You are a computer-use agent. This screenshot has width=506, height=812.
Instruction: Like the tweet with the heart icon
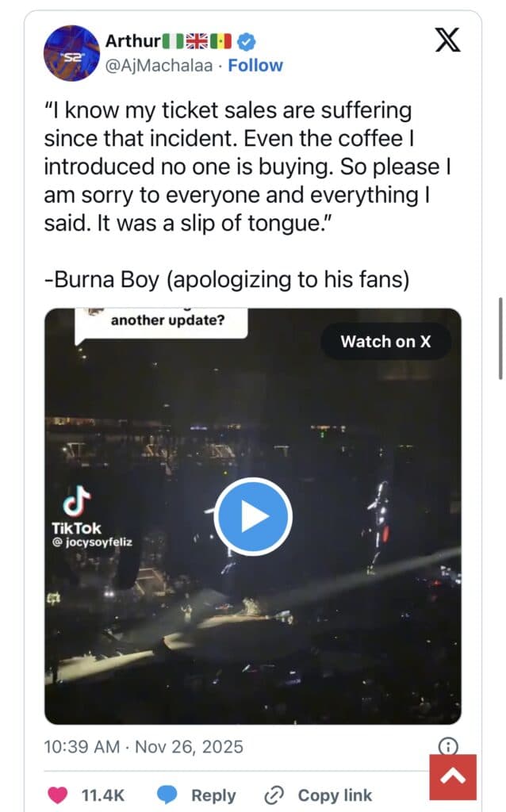tap(59, 795)
